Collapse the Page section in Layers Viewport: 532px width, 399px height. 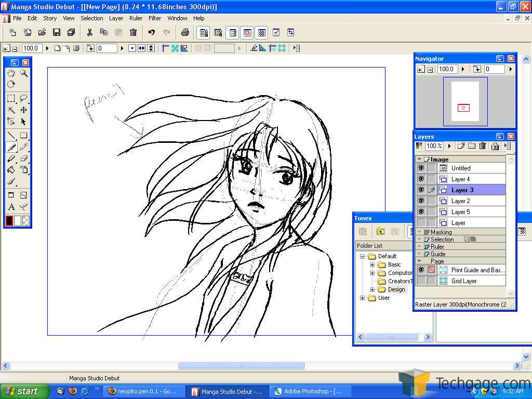(419, 261)
